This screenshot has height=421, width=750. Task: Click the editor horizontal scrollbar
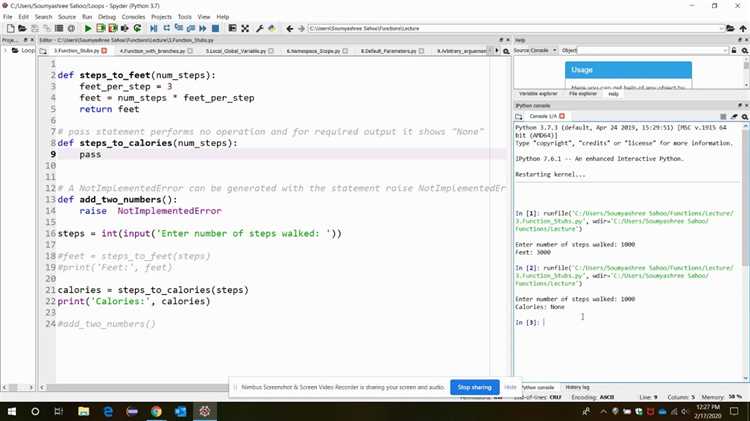pos(139,387)
